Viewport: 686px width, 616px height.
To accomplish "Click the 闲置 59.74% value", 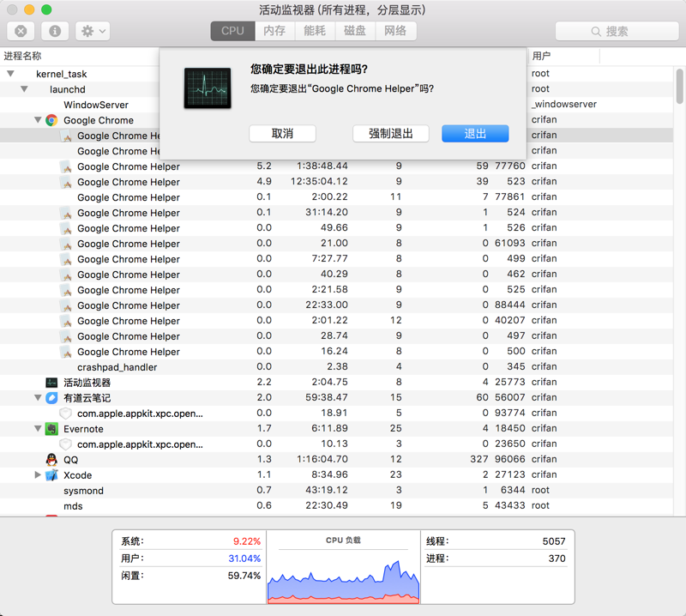I will [x=244, y=576].
